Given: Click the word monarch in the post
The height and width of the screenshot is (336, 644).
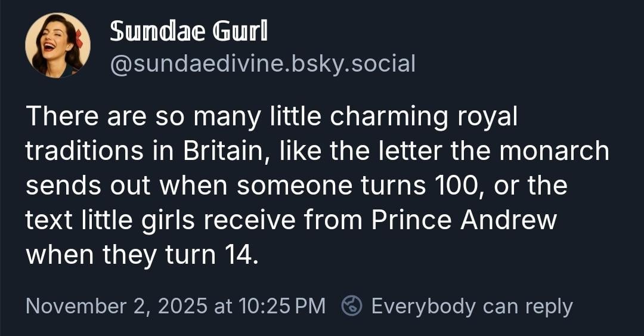Looking at the screenshot, I should click(x=554, y=152).
